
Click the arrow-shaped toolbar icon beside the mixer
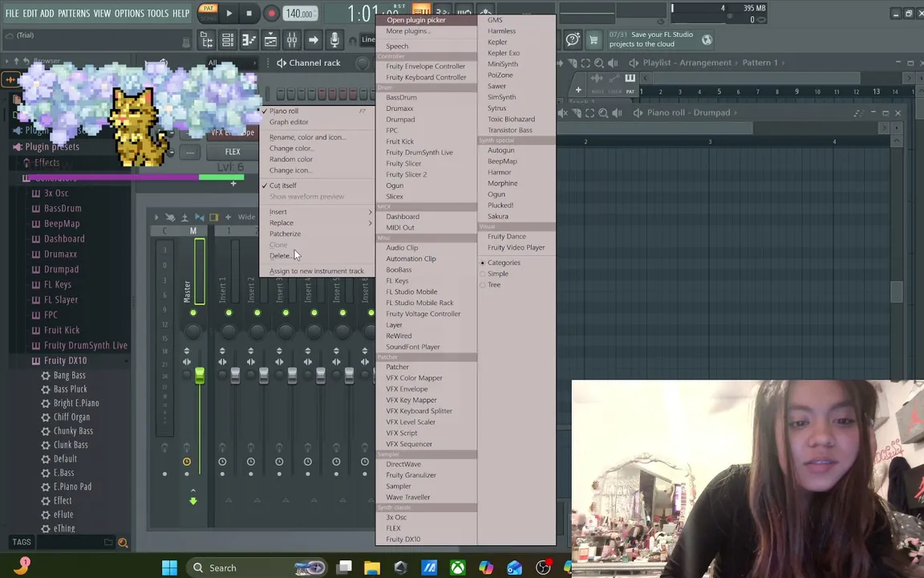[x=313, y=40]
